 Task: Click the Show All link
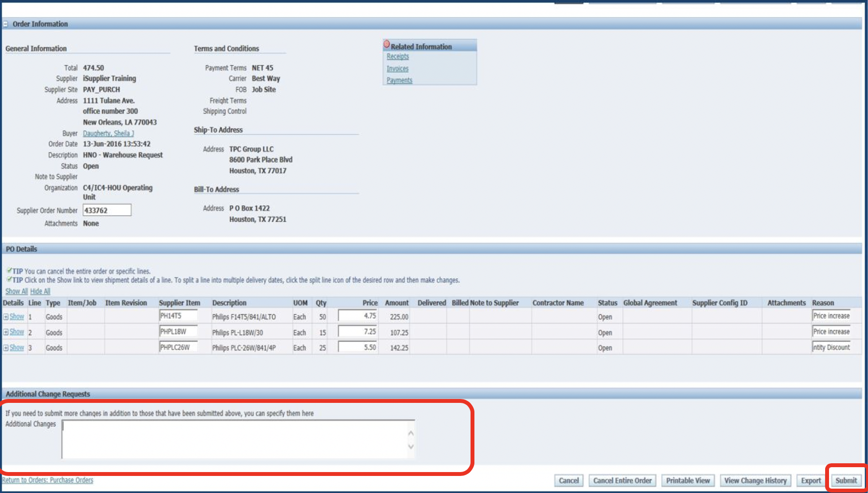pyautogui.click(x=17, y=291)
